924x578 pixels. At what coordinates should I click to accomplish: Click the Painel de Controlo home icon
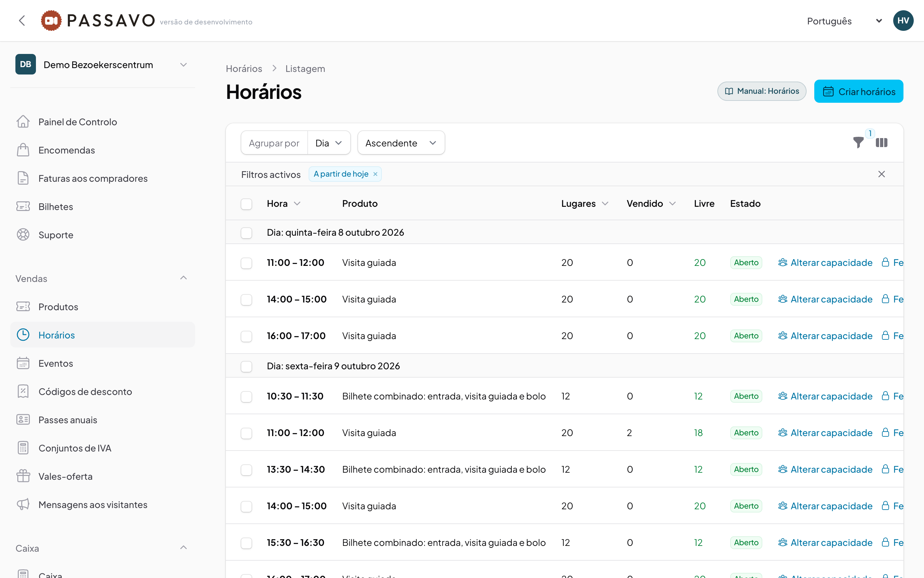[23, 122]
